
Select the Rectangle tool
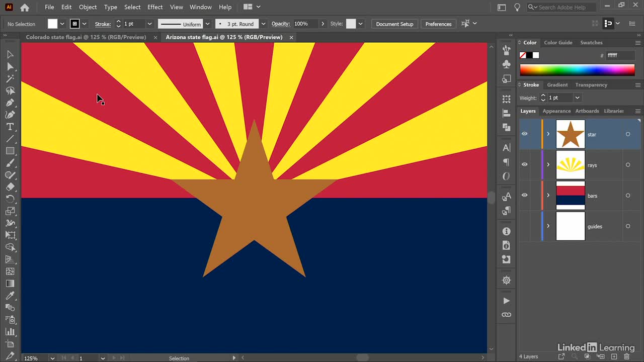click(x=10, y=151)
